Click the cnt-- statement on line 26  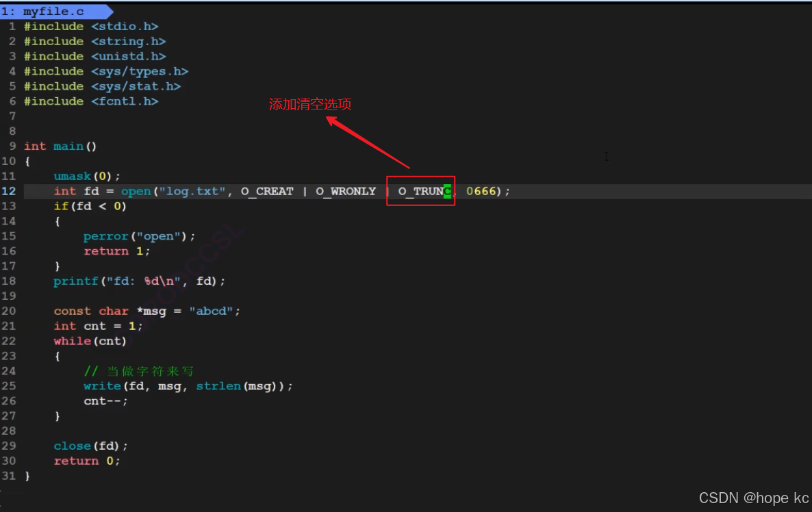105,401
